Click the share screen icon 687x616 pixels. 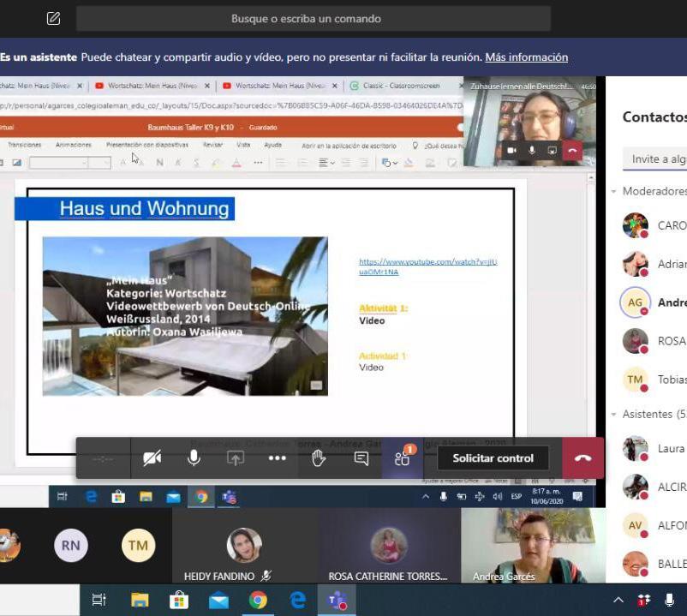pyautogui.click(x=236, y=458)
